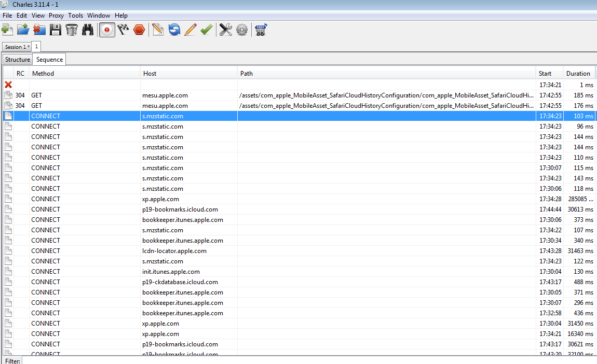Close the current session via toolbar icon
This screenshot has height=364, width=597.
[39, 30]
